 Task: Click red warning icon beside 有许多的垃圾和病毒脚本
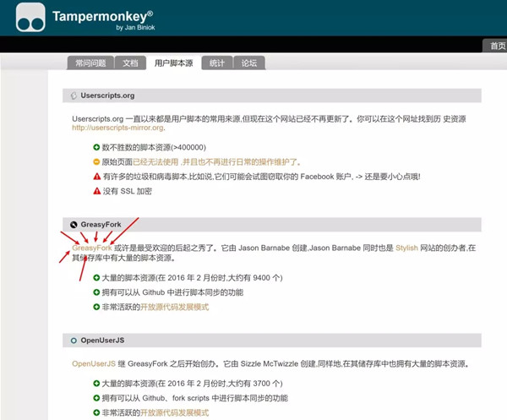coord(96,177)
